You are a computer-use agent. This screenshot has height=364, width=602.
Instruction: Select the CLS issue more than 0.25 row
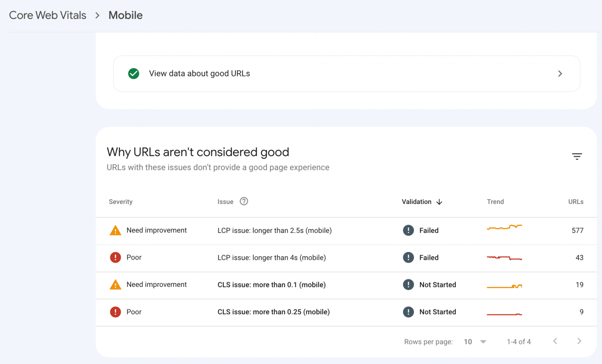pyautogui.click(x=273, y=312)
